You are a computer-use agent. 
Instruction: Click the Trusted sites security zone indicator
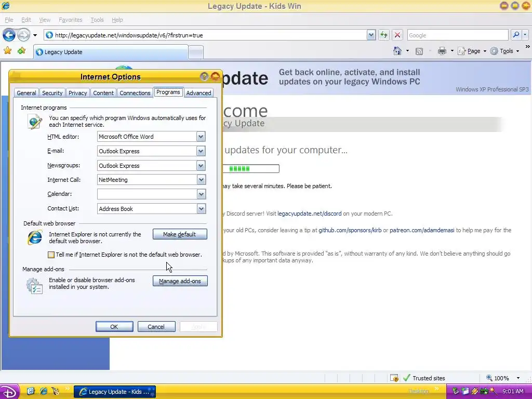[x=424, y=378]
